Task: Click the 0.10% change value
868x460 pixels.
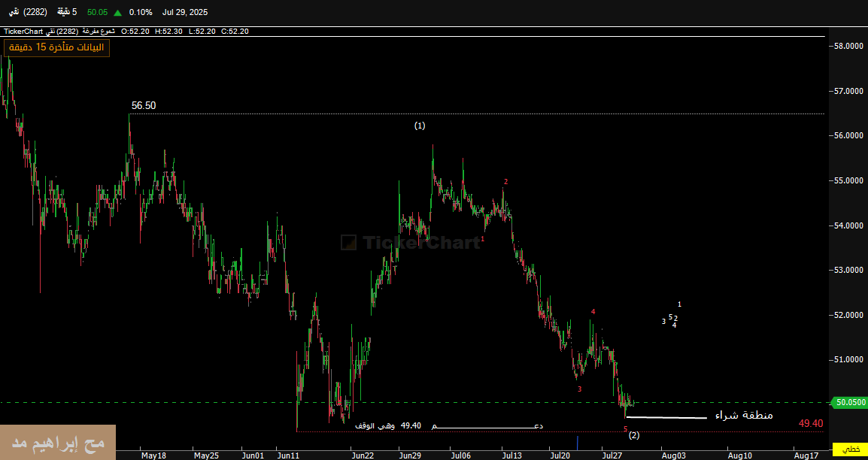Action: (x=141, y=12)
